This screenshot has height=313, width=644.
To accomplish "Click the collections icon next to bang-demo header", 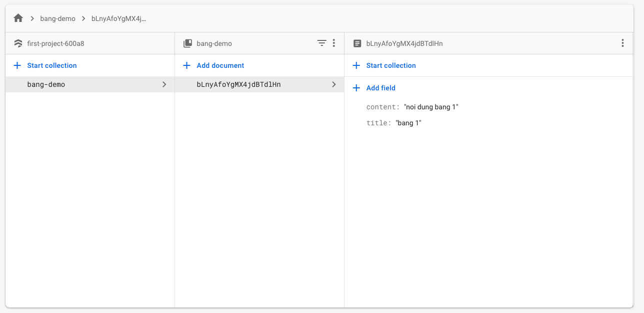I will pos(187,43).
